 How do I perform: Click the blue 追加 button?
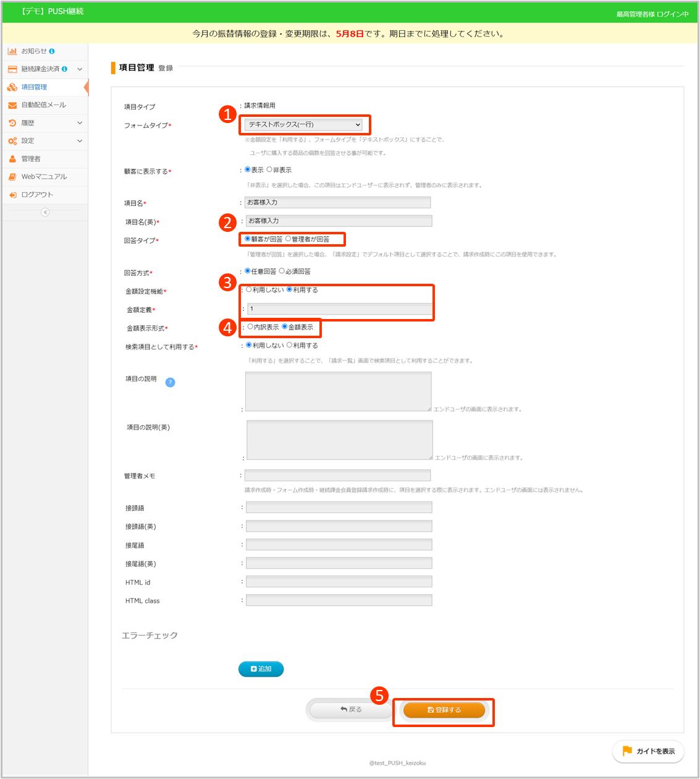pos(261,669)
